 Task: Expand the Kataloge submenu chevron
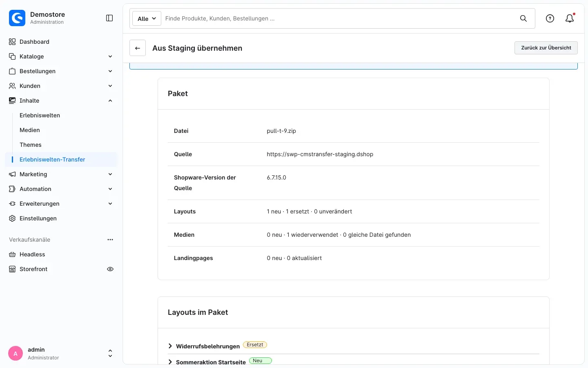[110, 56]
